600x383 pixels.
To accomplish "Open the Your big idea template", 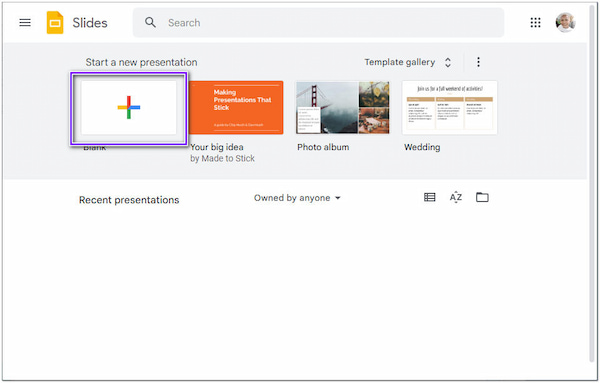I will 236,108.
